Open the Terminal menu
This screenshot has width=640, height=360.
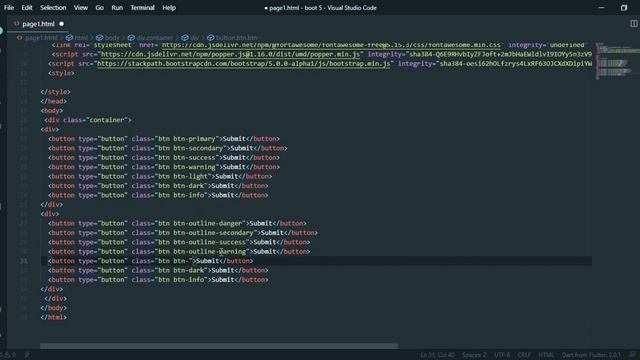click(x=142, y=8)
